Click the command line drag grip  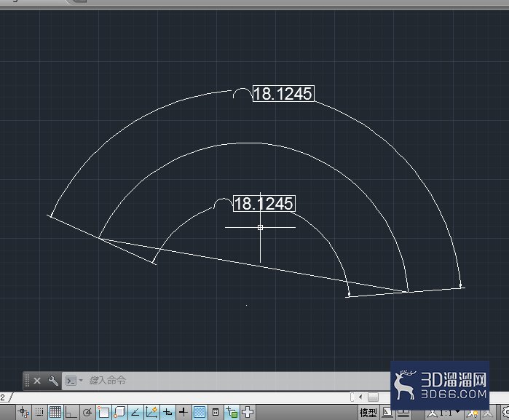27,381
